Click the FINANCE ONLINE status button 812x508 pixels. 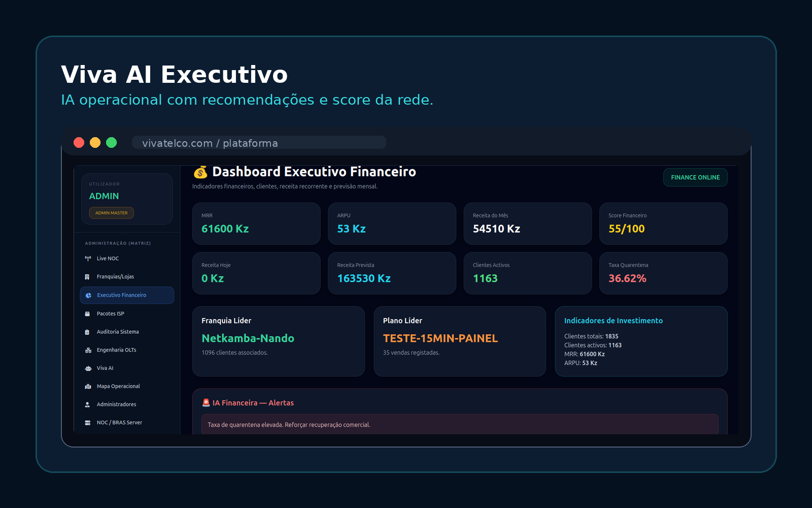coord(695,177)
